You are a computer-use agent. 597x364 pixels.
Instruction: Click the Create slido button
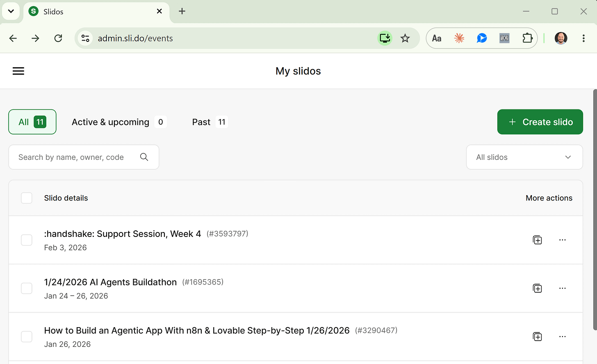[540, 122]
